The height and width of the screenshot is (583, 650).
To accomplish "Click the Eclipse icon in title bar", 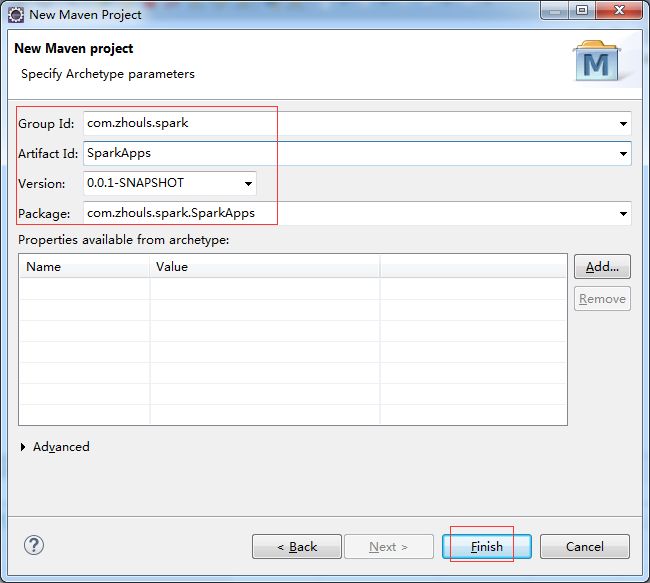I will [x=16, y=15].
